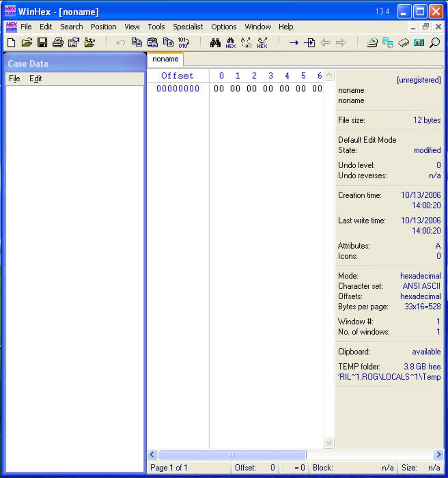Screen dimensions: 448x478
Task: Open the Search menu
Action: click(x=72, y=27)
